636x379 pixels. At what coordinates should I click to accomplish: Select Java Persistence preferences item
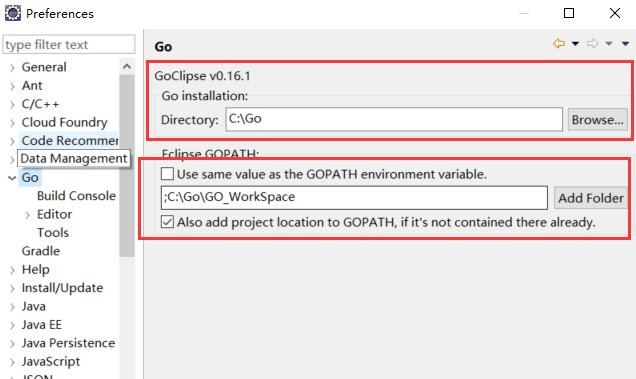click(68, 343)
